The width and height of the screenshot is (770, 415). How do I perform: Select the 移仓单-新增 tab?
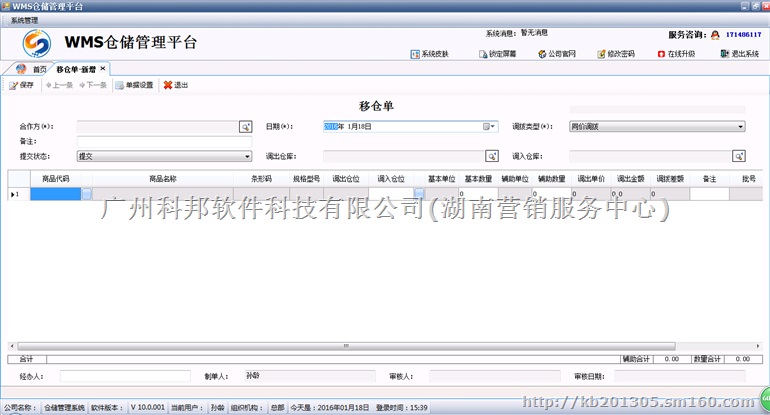[x=76, y=69]
